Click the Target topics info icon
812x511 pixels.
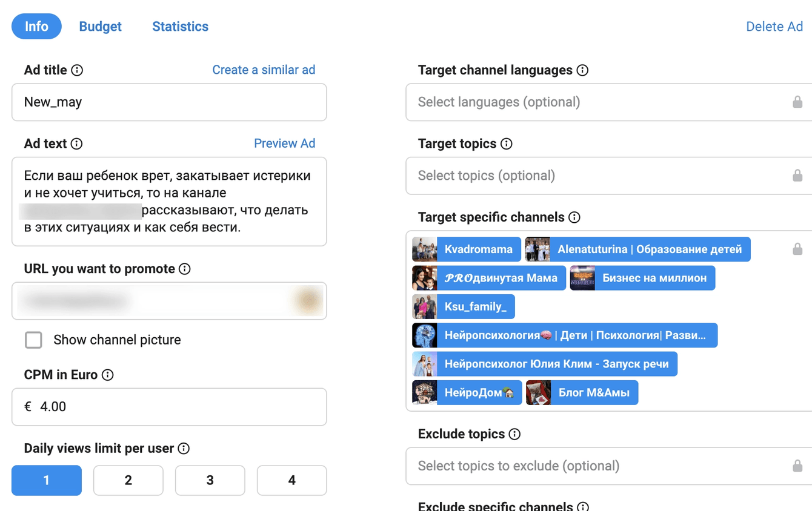pos(507,144)
